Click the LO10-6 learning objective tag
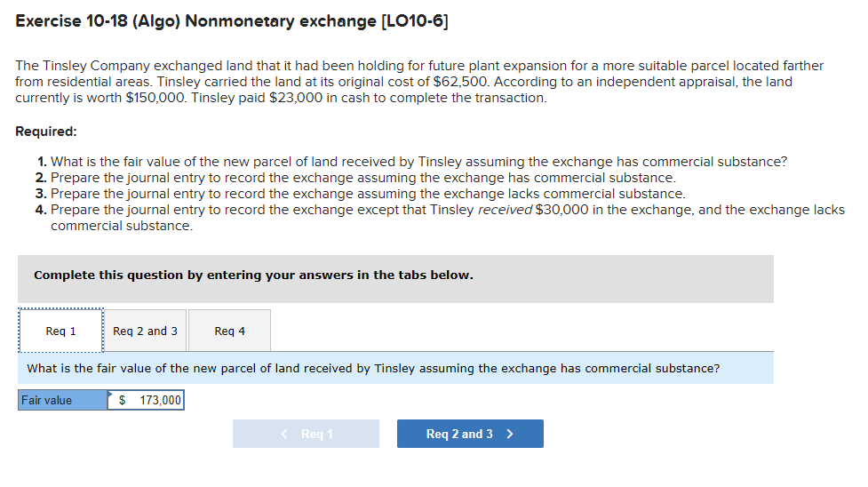This screenshot has width=868, height=487. tap(414, 21)
